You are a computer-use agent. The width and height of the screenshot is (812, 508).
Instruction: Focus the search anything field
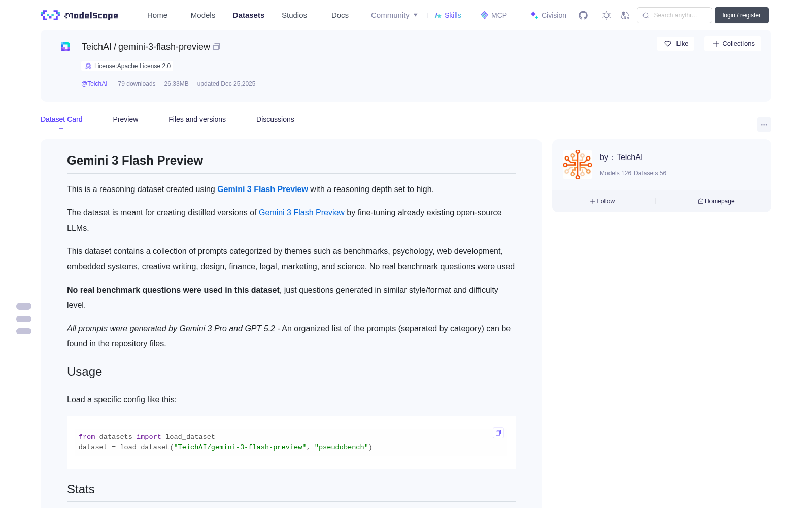674,15
